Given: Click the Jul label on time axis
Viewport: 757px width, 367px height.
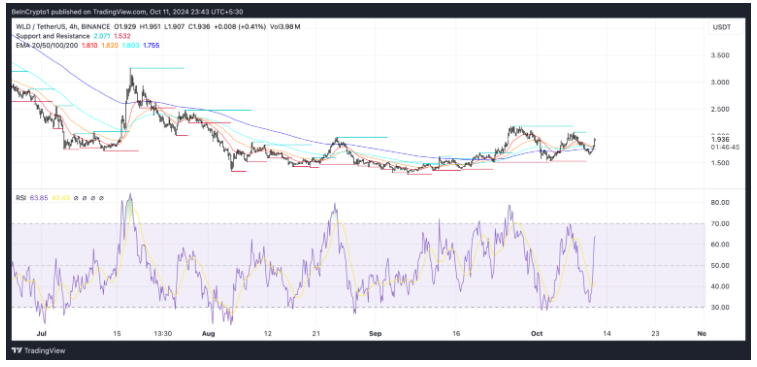Looking at the screenshot, I should click(x=42, y=333).
